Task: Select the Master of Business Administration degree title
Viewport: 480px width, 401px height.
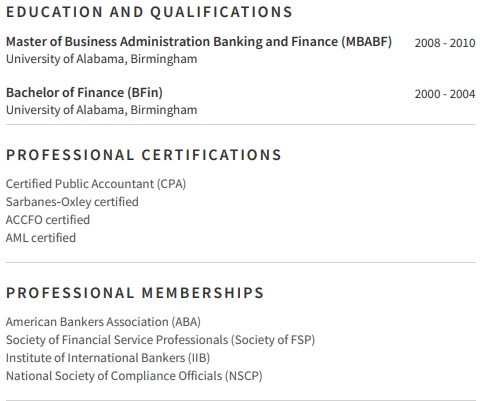Action: 199,42
